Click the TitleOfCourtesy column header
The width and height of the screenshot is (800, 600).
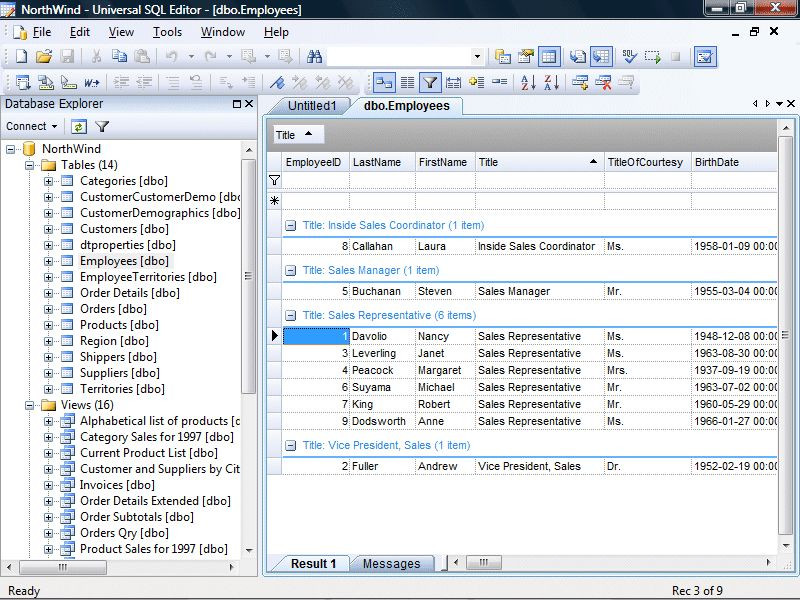click(x=647, y=162)
